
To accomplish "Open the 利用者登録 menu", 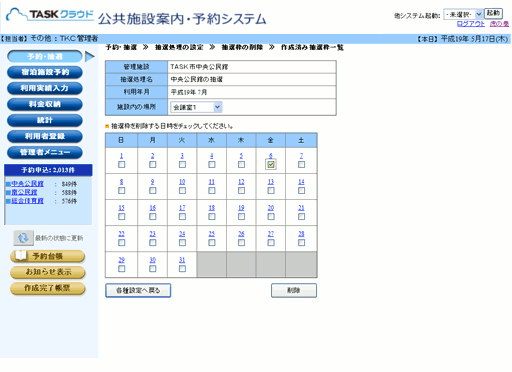I will pos(45,136).
